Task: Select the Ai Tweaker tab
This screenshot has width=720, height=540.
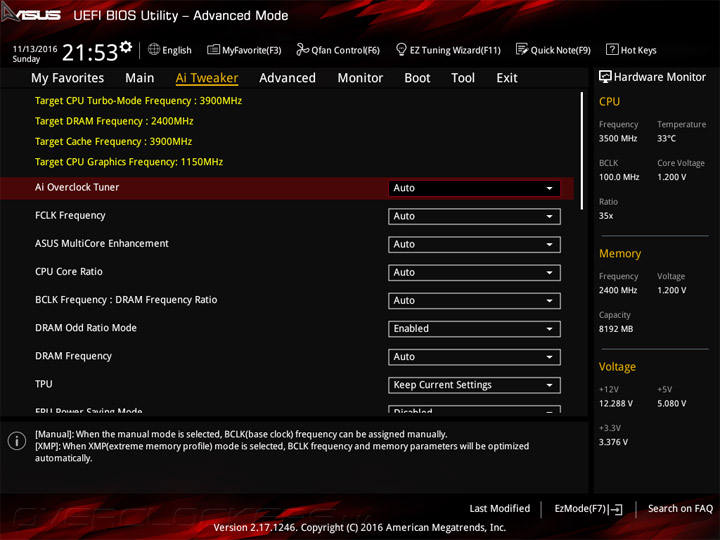Action: click(207, 78)
